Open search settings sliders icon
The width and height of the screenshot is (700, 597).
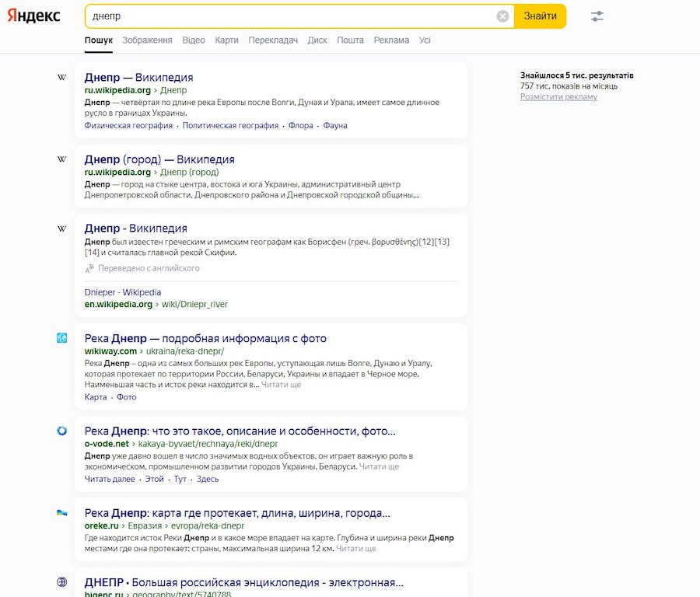597,16
